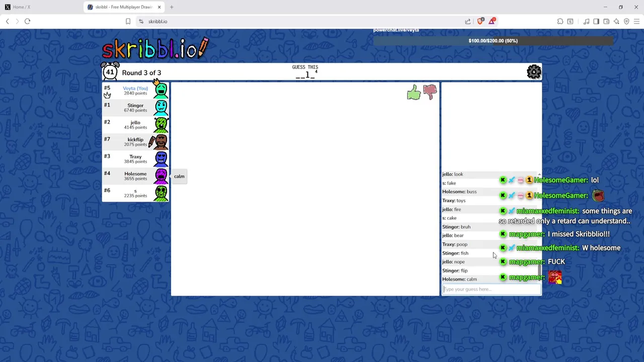
Task: Select the Stinger player row
Action: click(135, 108)
